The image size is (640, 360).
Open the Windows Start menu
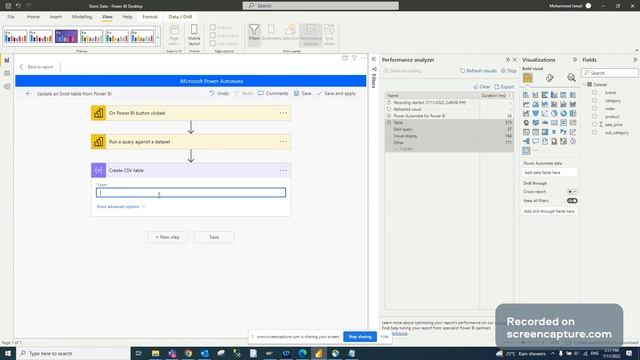point(8,353)
